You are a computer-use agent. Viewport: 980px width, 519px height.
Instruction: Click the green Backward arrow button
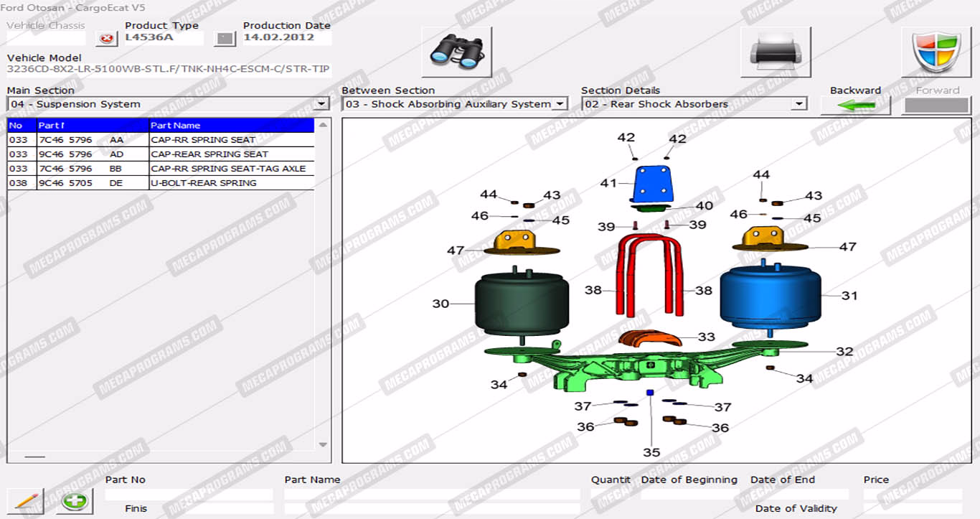[855, 106]
